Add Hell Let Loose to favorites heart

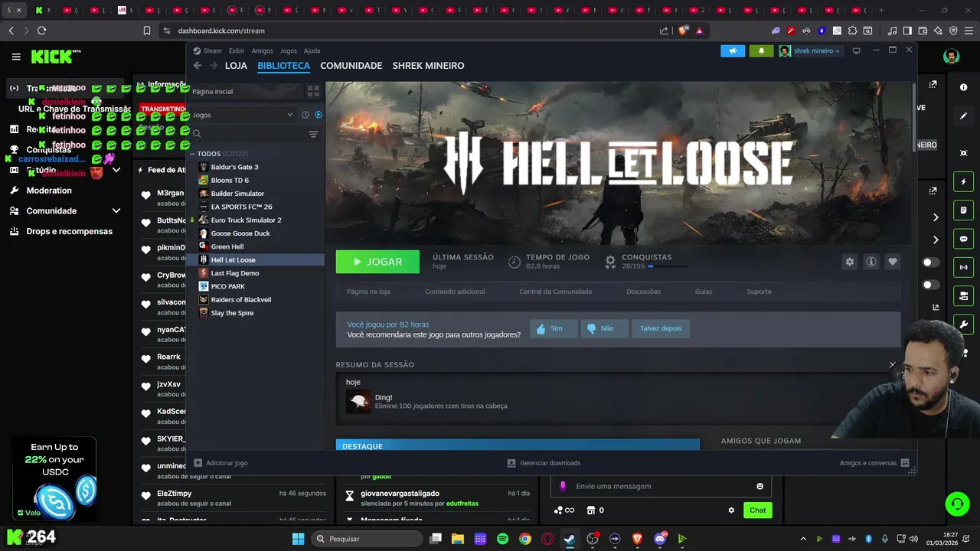point(892,262)
